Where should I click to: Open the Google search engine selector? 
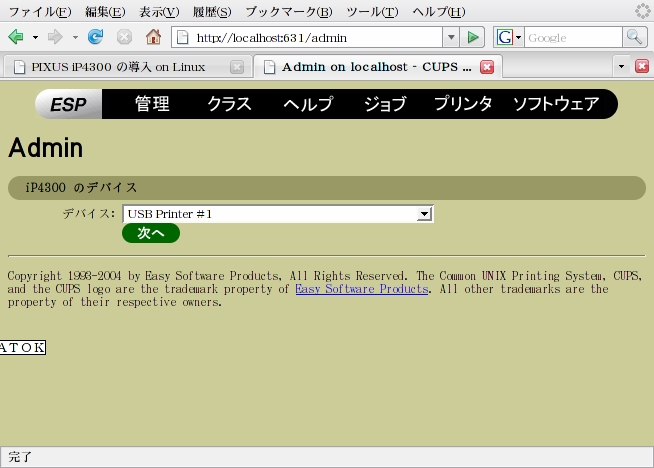[509, 38]
